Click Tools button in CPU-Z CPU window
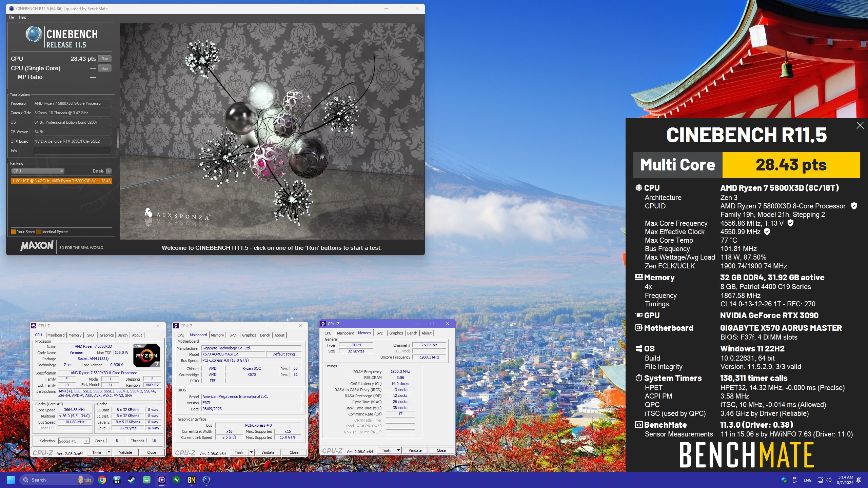Viewport: 868px width, 488px height. click(x=97, y=452)
